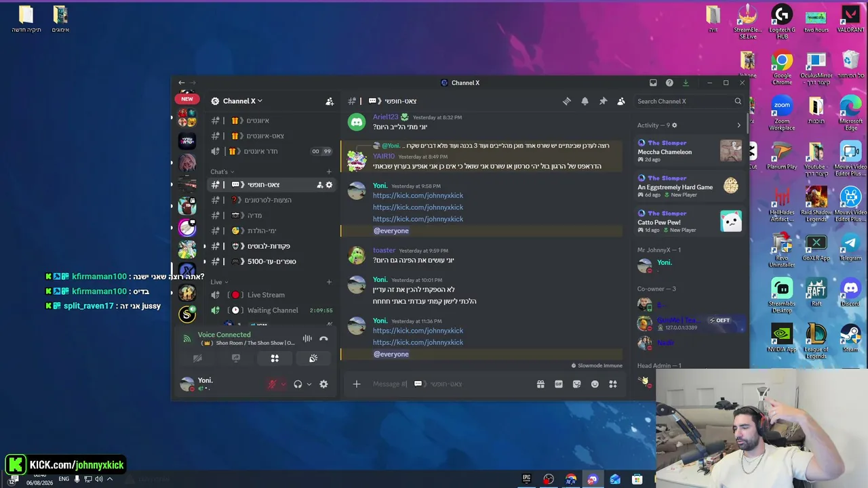Join the Waiting Channel voice channel
Viewport: 868px width, 488px height.
click(271, 310)
